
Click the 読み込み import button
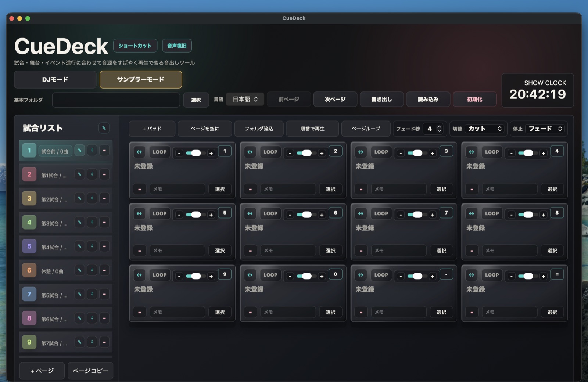pyautogui.click(x=428, y=99)
